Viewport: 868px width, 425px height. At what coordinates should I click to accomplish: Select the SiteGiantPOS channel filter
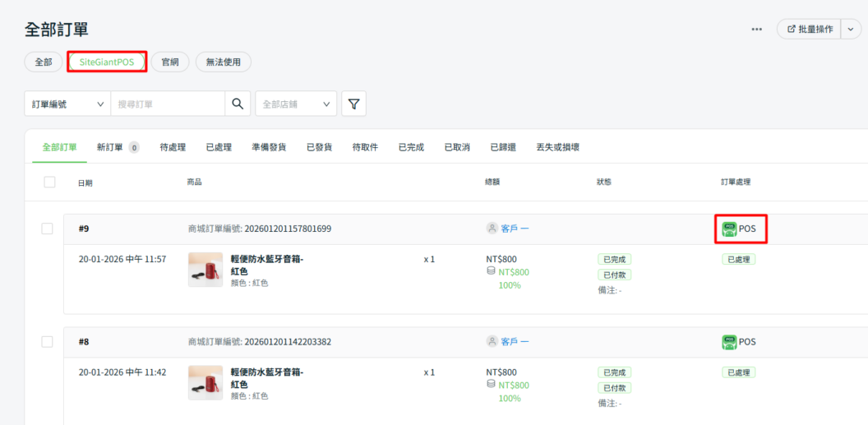click(107, 62)
